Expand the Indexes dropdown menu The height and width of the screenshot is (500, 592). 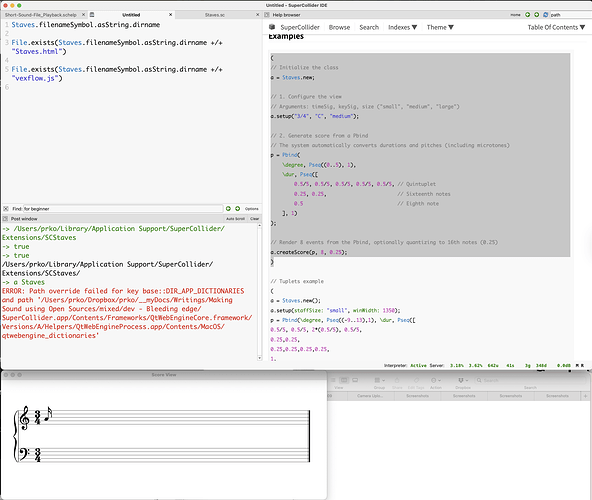pyautogui.click(x=402, y=27)
